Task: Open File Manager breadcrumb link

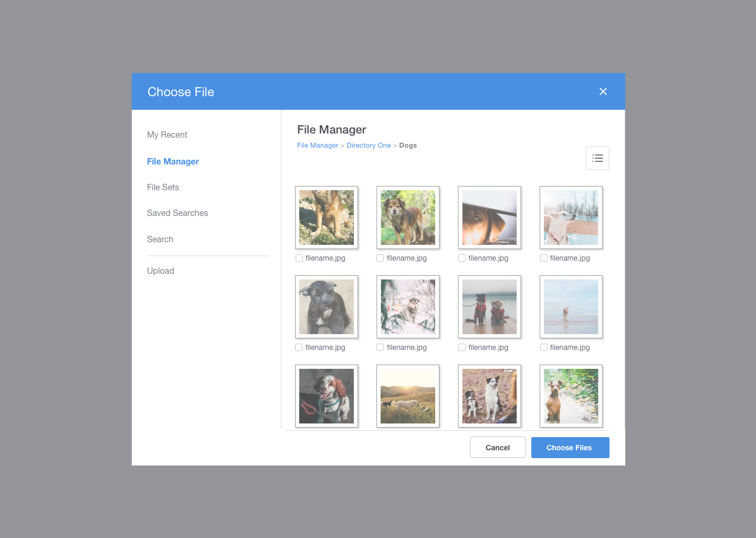Action: [x=318, y=145]
